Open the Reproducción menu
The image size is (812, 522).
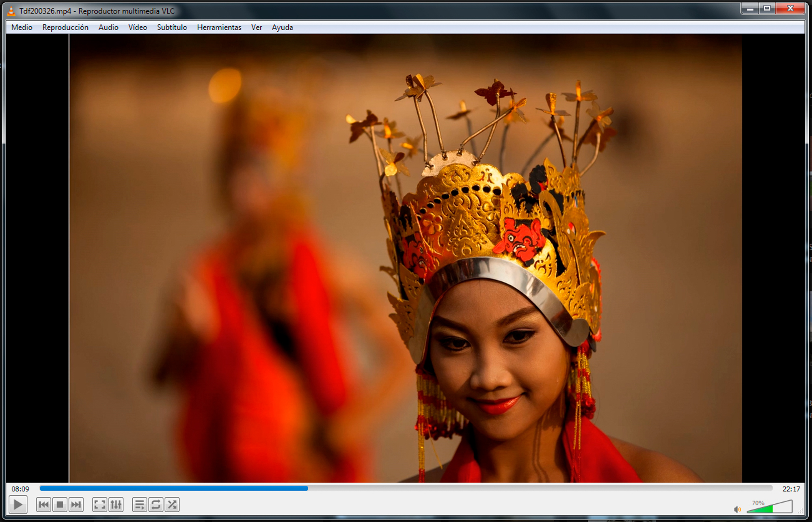click(65, 27)
